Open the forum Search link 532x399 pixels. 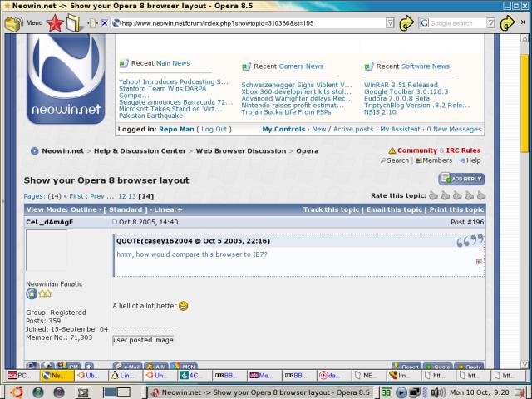397,160
